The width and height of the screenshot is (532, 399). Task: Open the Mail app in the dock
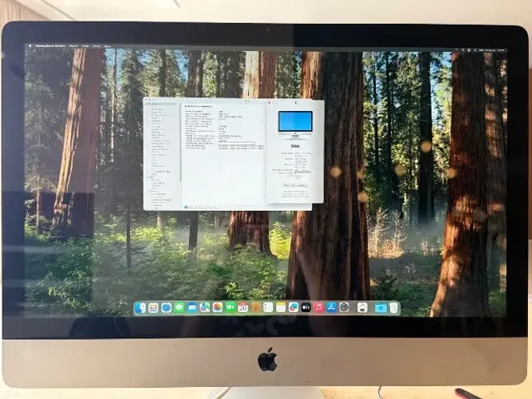click(x=191, y=308)
